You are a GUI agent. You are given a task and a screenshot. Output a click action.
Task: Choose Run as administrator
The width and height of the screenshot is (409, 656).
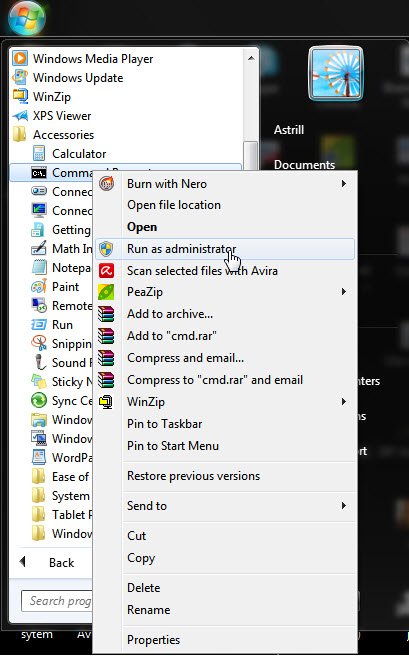(225, 249)
